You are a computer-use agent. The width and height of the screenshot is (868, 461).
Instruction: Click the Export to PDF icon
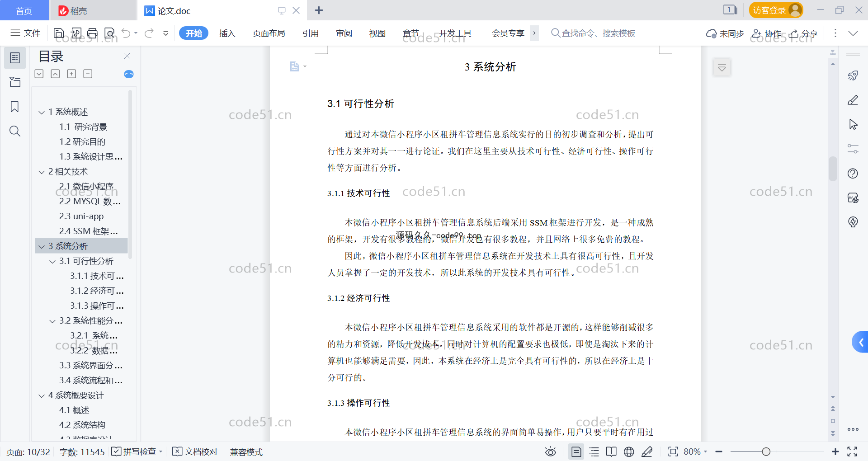coord(76,33)
